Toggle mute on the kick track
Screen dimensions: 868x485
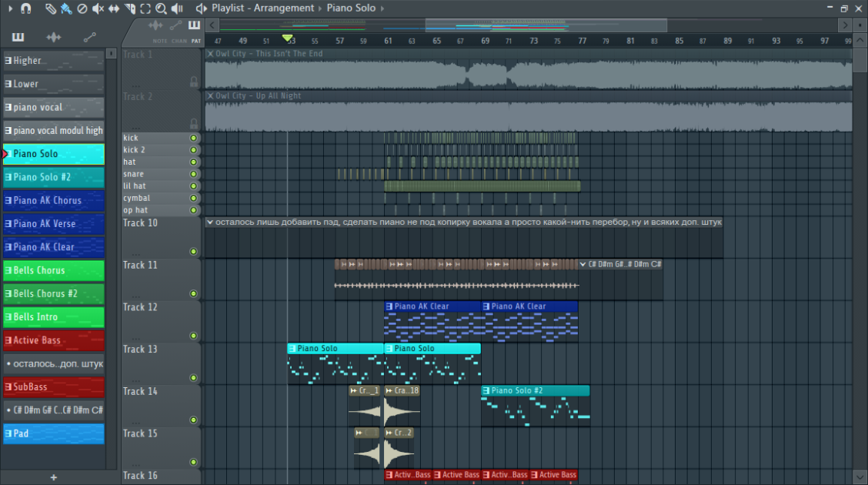(193, 138)
